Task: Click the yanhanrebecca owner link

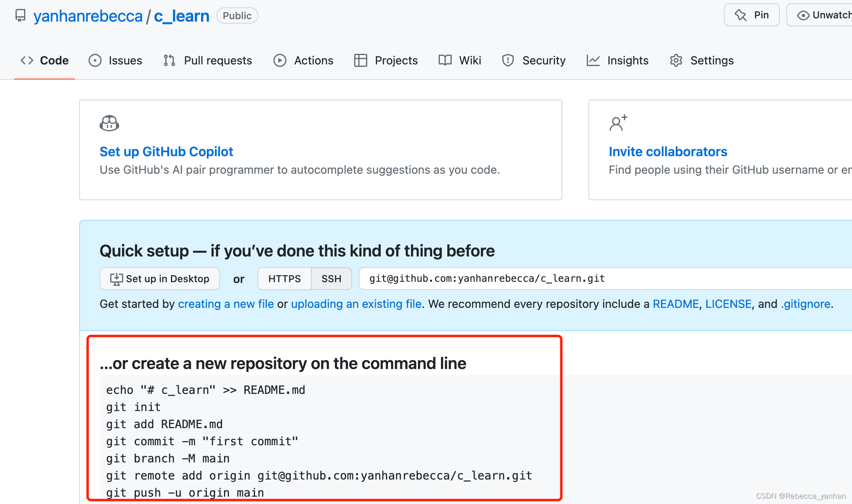Action: [x=88, y=16]
